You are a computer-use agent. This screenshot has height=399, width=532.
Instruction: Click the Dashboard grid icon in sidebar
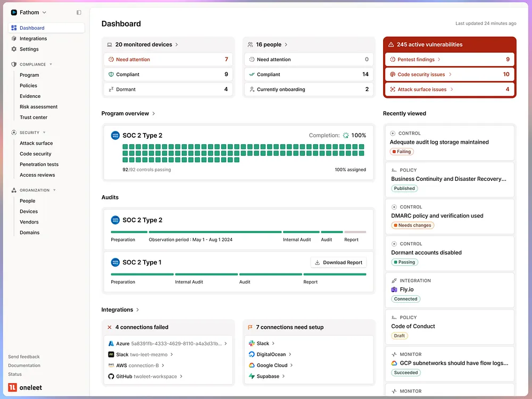[x=14, y=28]
